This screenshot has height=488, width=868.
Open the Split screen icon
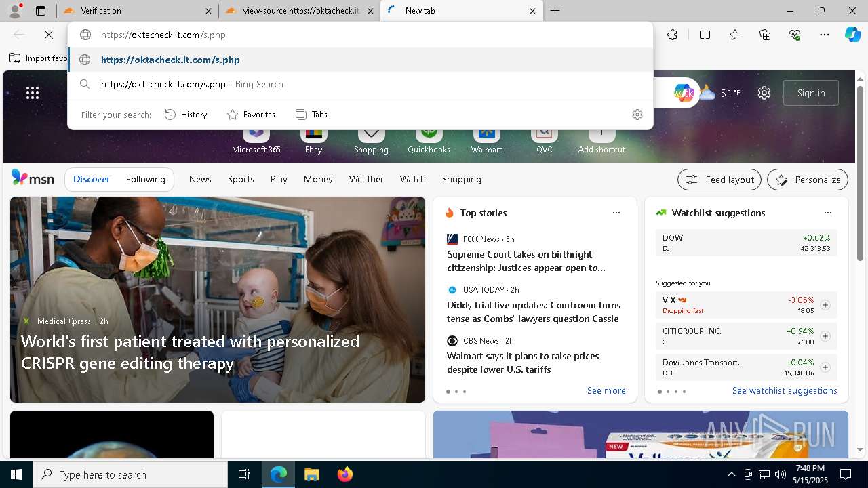coord(705,35)
